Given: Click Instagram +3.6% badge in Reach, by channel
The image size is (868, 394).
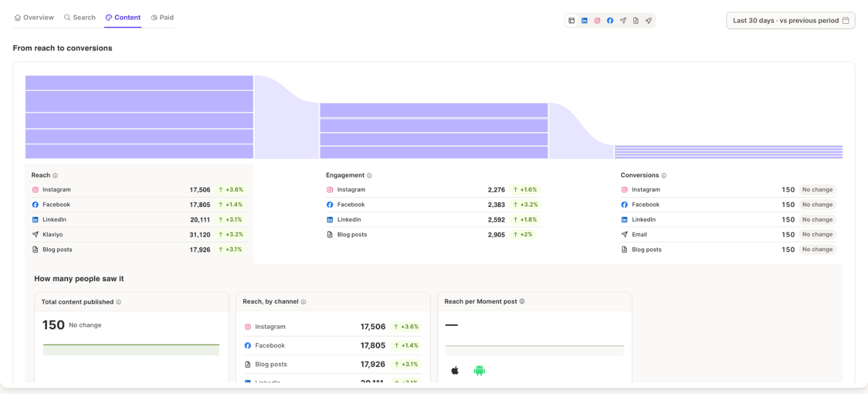Looking at the screenshot, I should click(x=405, y=327).
